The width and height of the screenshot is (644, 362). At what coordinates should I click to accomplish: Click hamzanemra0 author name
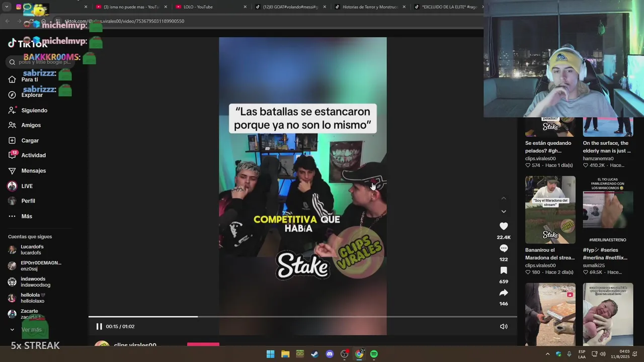[598, 158]
